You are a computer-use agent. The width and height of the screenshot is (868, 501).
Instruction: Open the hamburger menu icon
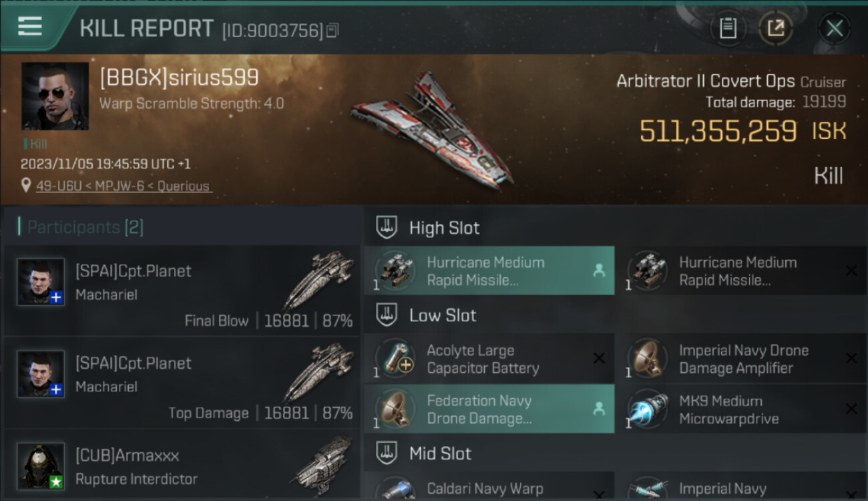coord(30,26)
